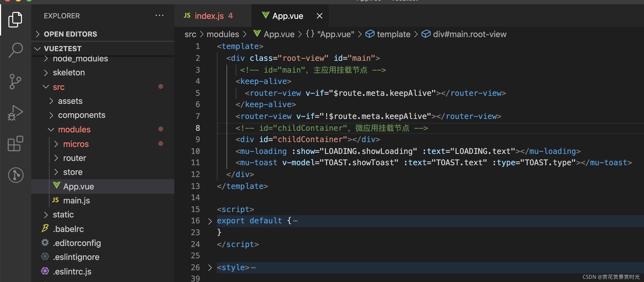Image resolution: width=644 pixels, height=282 pixels.
Task: Click the src breadcrumb segment
Action: [x=190, y=34]
